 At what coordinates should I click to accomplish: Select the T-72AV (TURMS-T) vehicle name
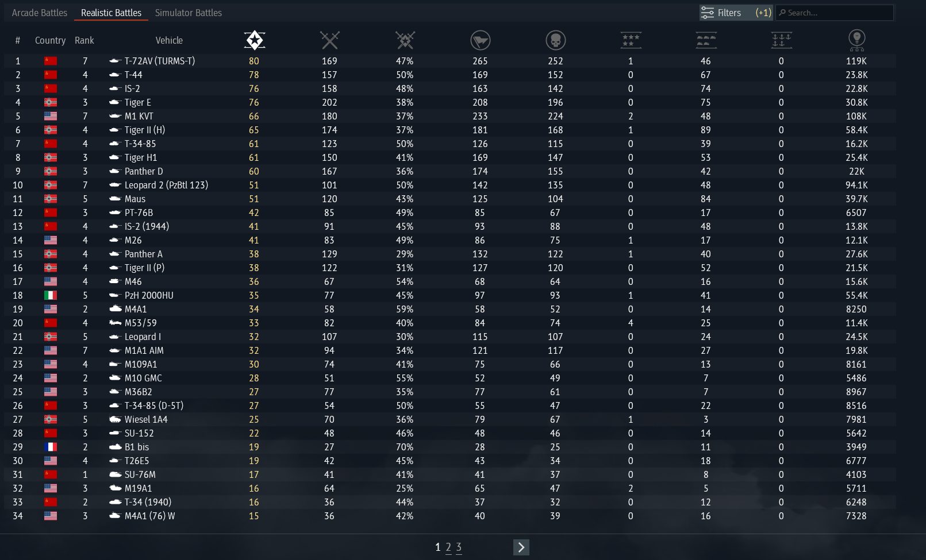click(x=160, y=61)
